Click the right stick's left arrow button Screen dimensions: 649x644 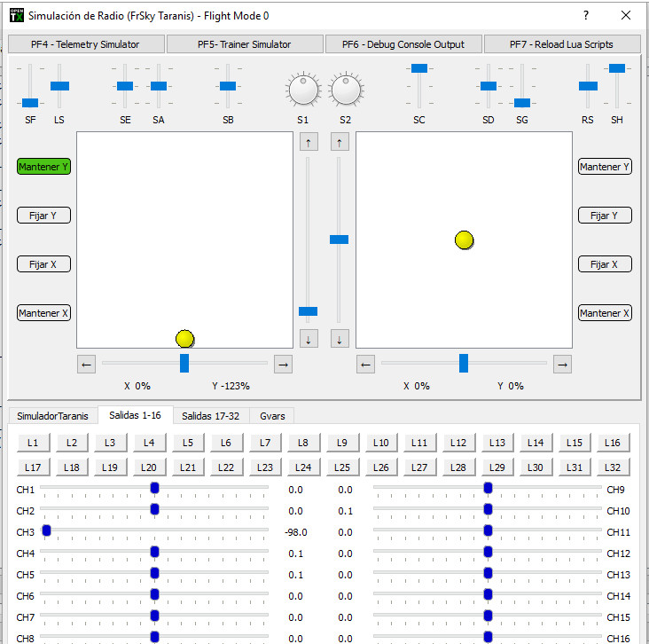(x=365, y=364)
